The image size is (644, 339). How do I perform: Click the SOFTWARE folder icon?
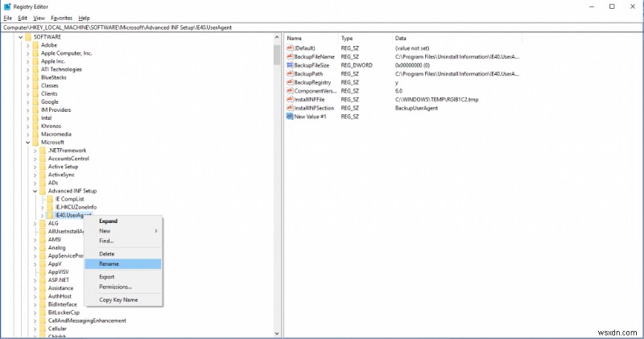tap(28, 37)
